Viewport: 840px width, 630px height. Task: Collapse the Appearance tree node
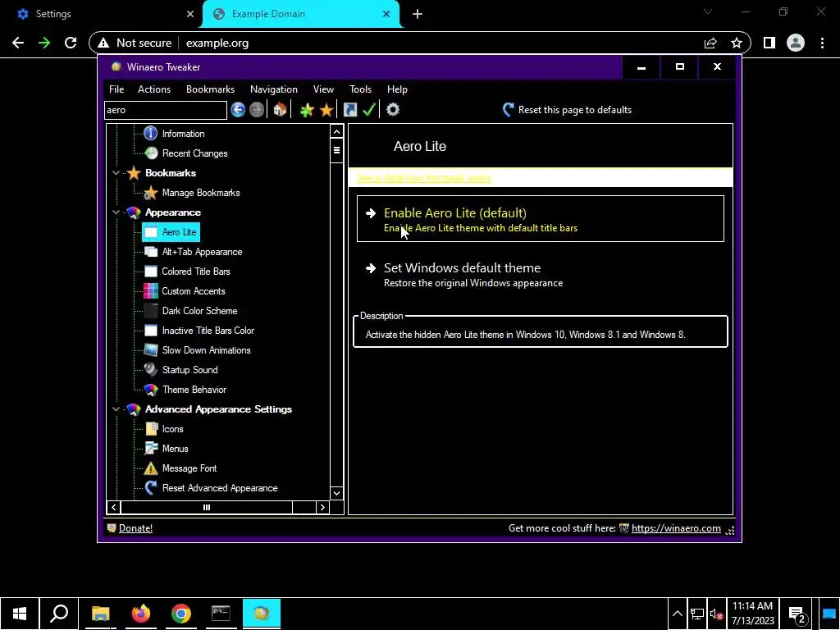click(x=116, y=212)
